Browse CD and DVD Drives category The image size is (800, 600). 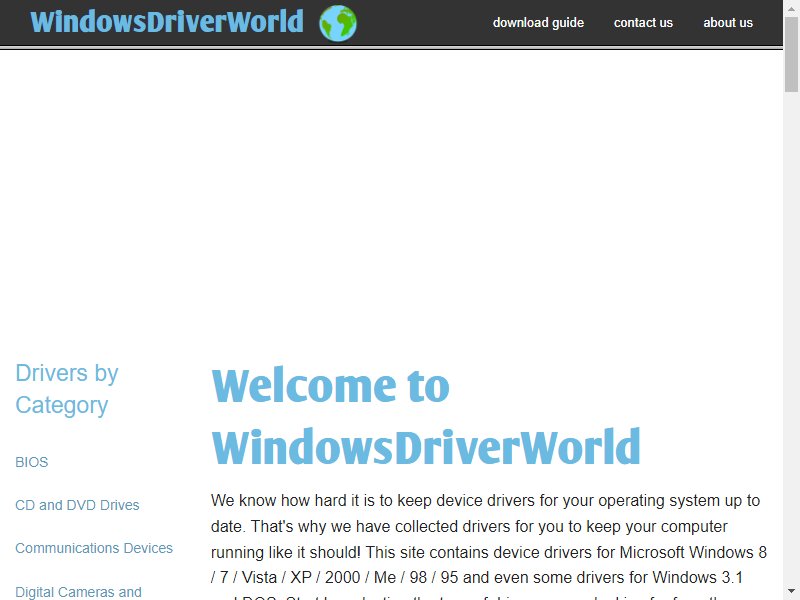tap(77, 505)
